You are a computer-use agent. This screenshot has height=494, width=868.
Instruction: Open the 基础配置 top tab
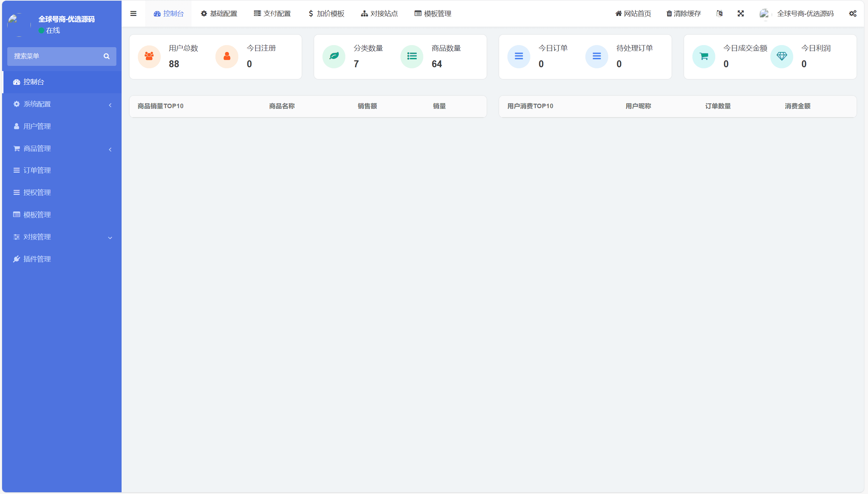coord(219,14)
